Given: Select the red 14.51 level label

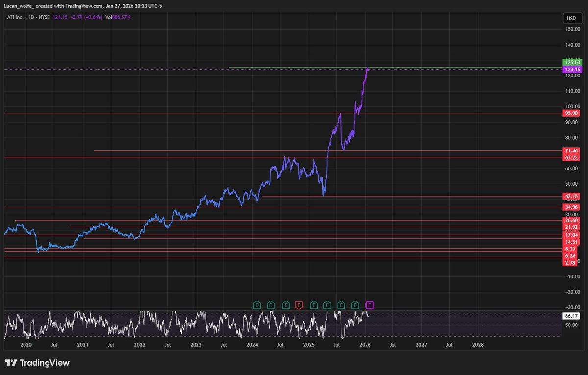Looking at the screenshot, I should [572, 242].
